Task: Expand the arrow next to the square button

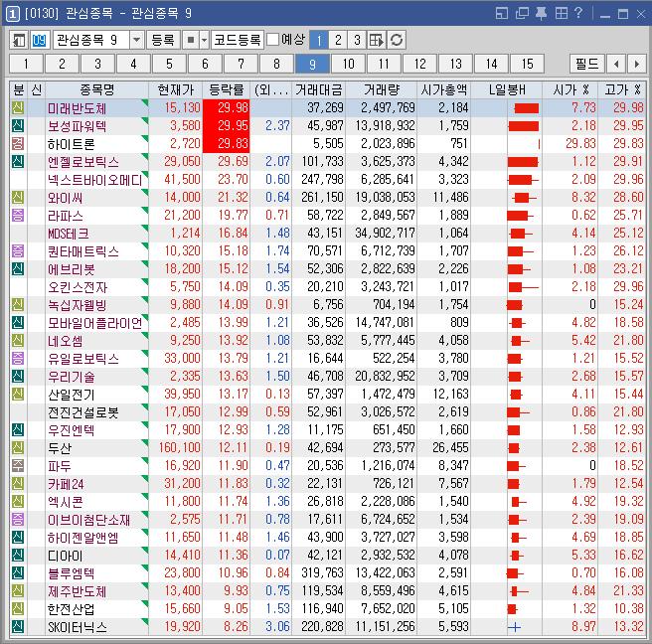Action: 204,41
